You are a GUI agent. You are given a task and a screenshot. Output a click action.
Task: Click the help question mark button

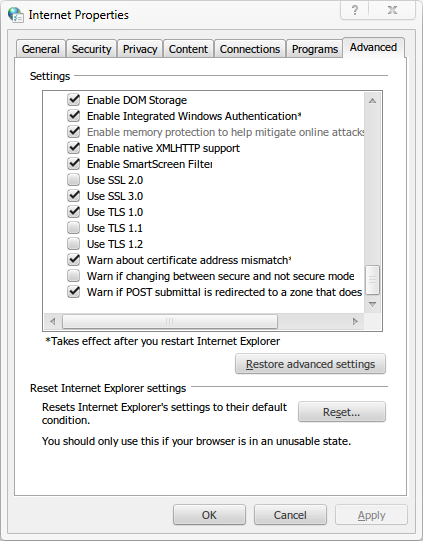coord(354,10)
